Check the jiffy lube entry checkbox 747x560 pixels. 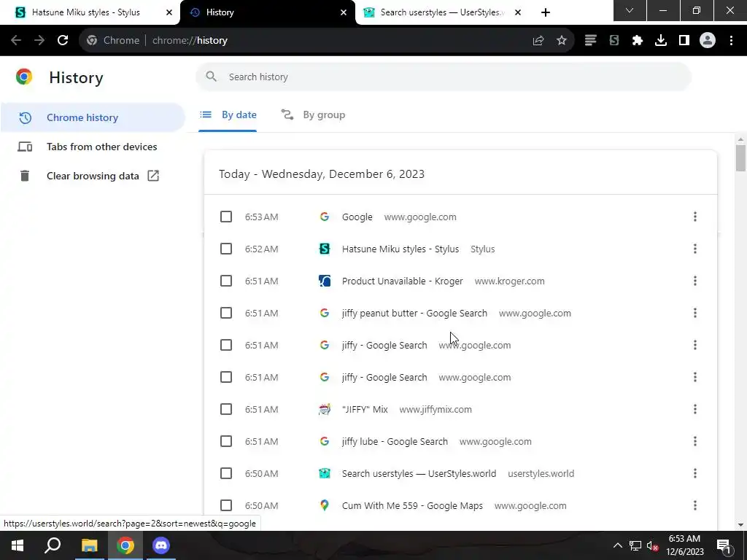pyautogui.click(x=226, y=441)
